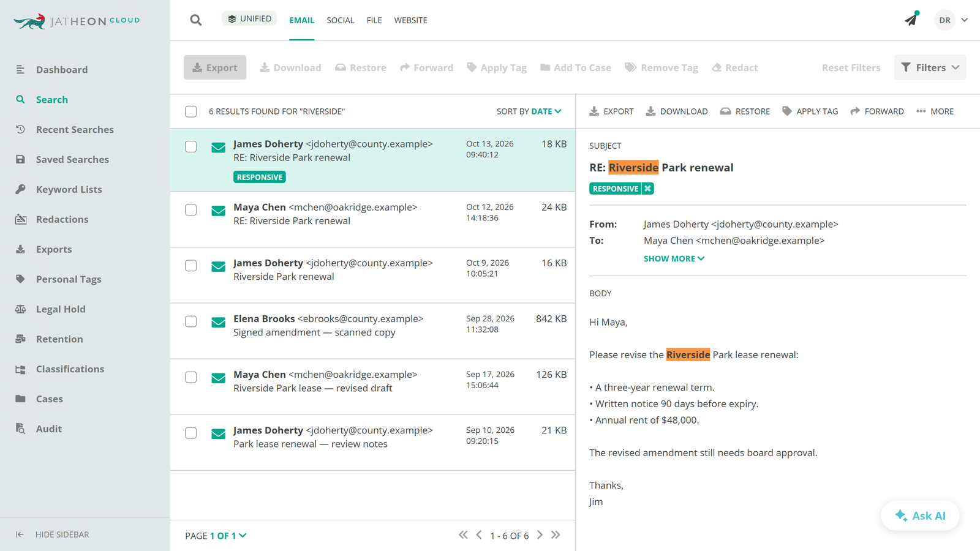Open Dashboard from the sidebar
Image resolution: width=980 pixels, height=551 pixels.
click(x=61, y=70)
